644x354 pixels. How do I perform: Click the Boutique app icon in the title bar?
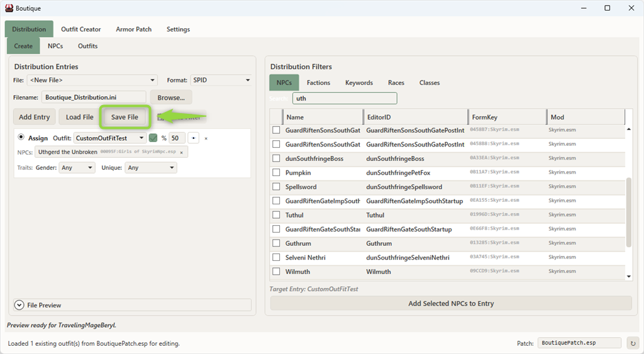pos(9,8)
